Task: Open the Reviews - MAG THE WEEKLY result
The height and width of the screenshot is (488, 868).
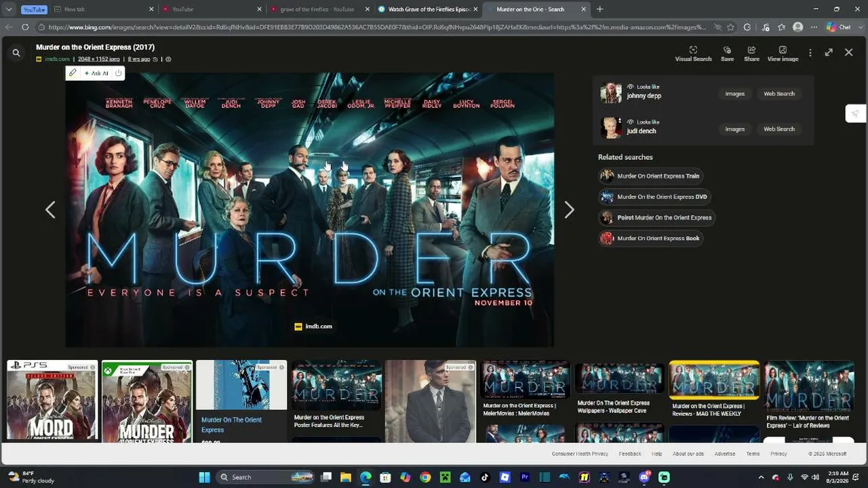Action: point(714,389)
